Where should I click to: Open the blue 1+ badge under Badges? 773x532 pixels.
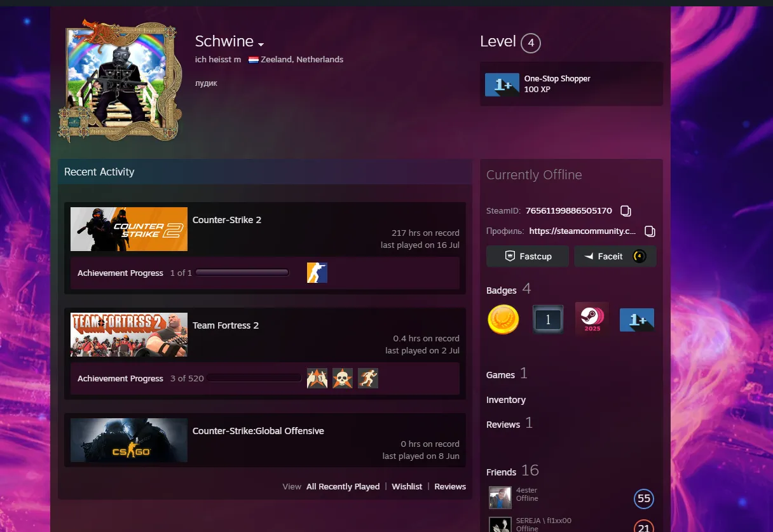coord(637,320)
